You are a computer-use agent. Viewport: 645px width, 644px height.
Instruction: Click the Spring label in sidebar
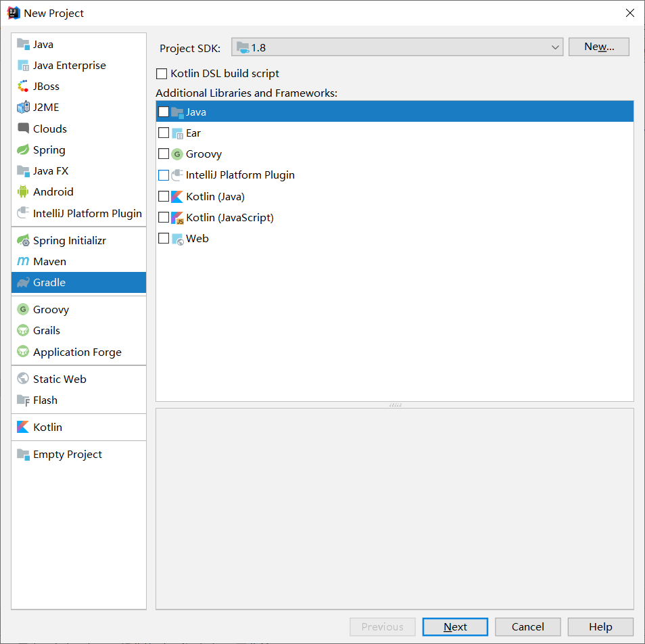[x=49, y=150]
